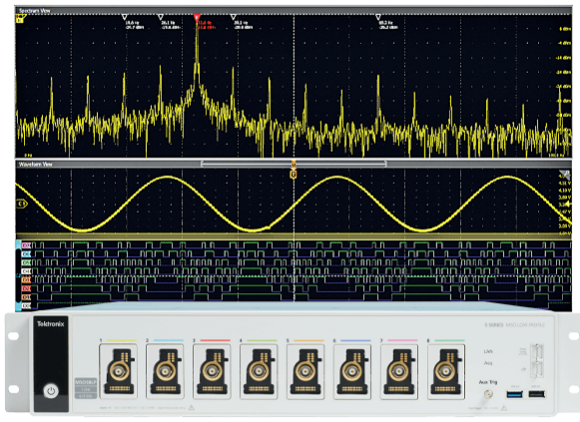Click the yellow C1 channel handle on waveform
This screenshot has height=422, width=580.
click(x=22, y=204)
